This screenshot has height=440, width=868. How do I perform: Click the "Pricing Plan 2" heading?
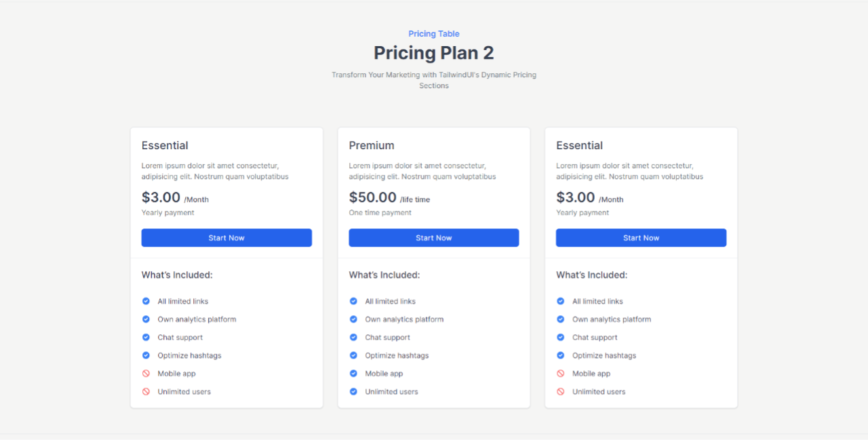[434, 53]
